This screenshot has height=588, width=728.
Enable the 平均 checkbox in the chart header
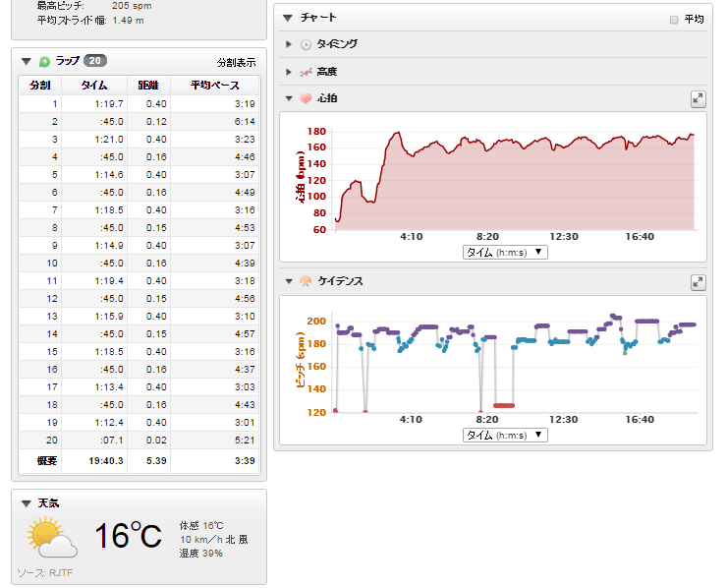[x=673, y=20]
